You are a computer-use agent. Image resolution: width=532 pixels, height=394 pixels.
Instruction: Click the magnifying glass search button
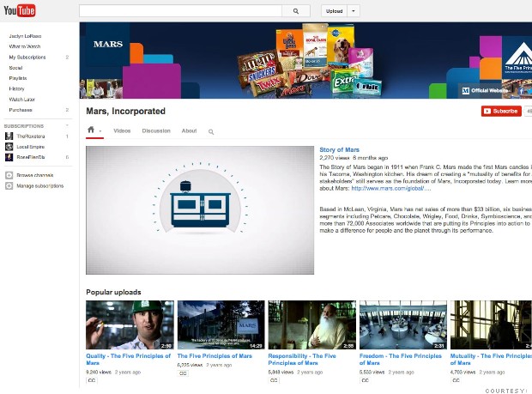pos(296,11)
